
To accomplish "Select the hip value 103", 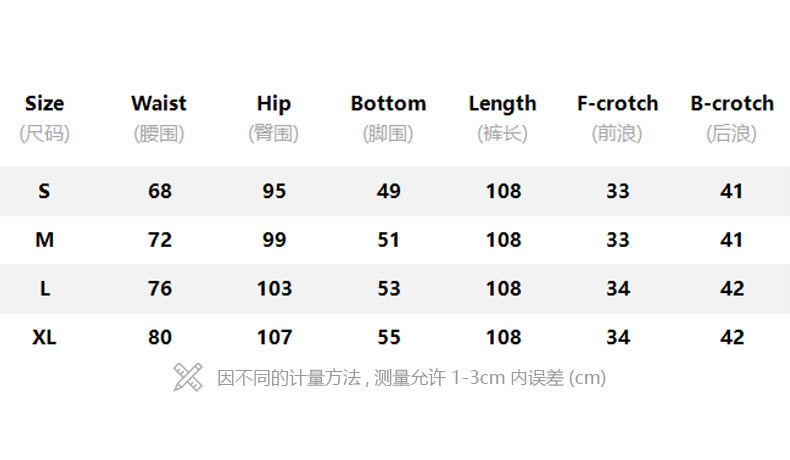I will pyautogui.click(x=274, y=289).
